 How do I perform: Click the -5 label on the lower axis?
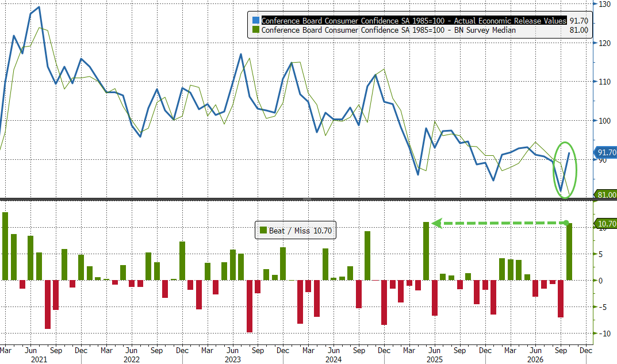603,307
